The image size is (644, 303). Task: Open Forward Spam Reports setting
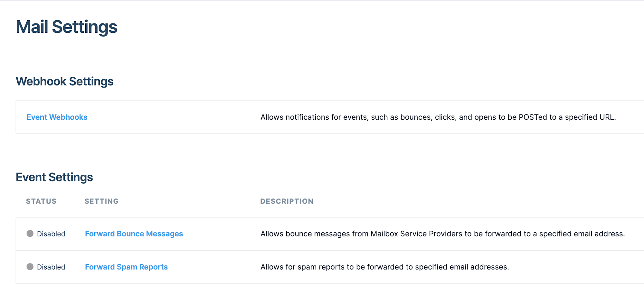click(x=126, y=267)
